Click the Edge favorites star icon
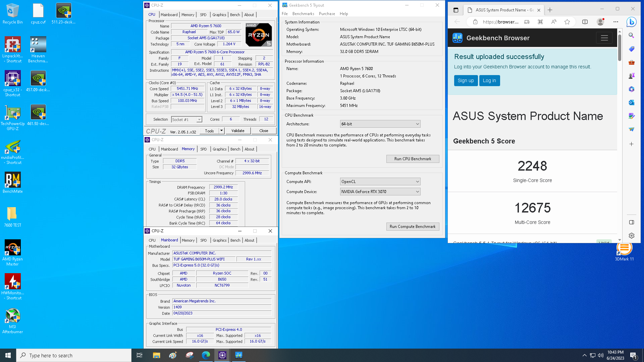Screen dimensions: 644x362 567,22
